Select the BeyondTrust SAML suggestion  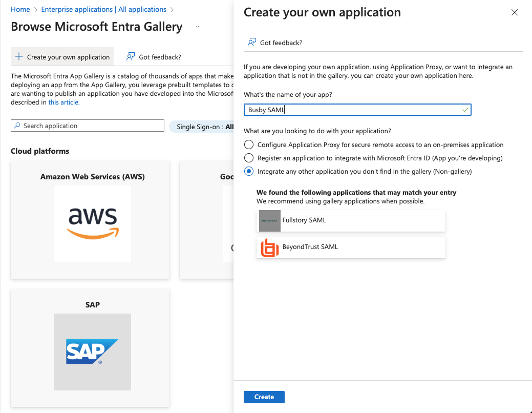(x=351, y=247)
